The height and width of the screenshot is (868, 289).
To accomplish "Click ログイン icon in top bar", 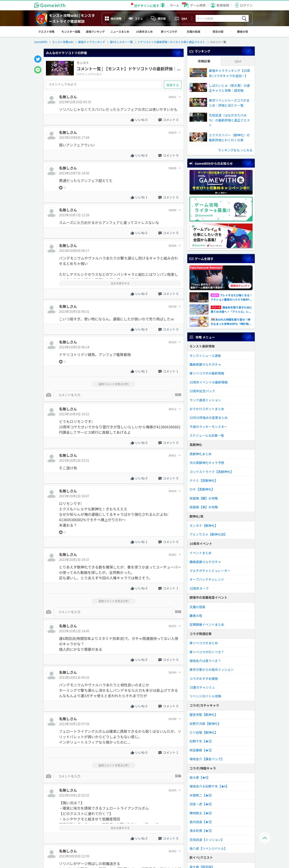I will click(236, 5).
